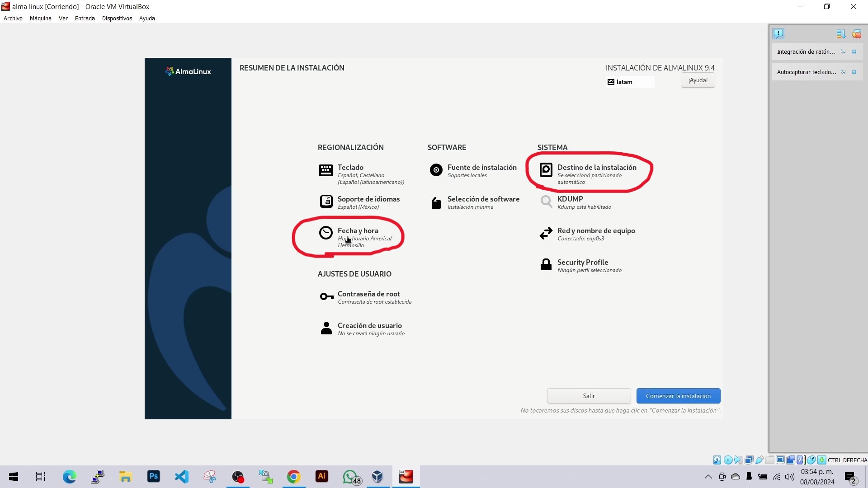Viewport: 868px width, 488px height.
Task: Click the volume icon in system tray
Action: pyautogui.click(x=790, y=477)
